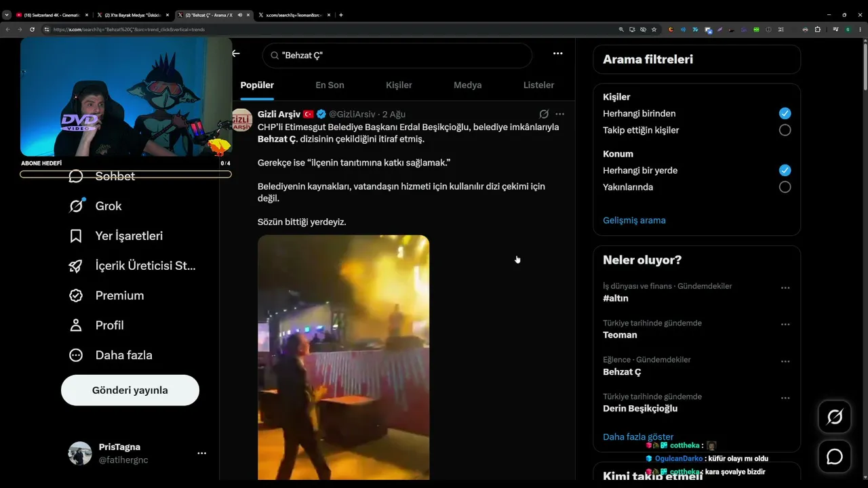Open options for Derin Beşikçioğlu trend
Screen dimensions: 868x488
(x=785, y=398)
